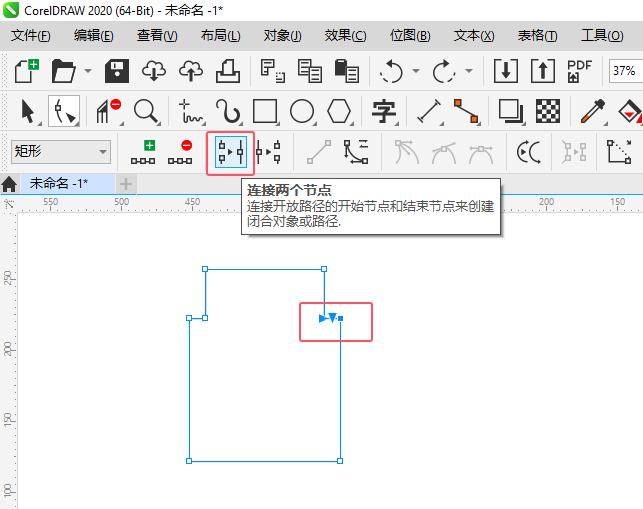Click the cloud upload icon
The height and width of the screenshot is (509, 643).
tap(191, 71)
